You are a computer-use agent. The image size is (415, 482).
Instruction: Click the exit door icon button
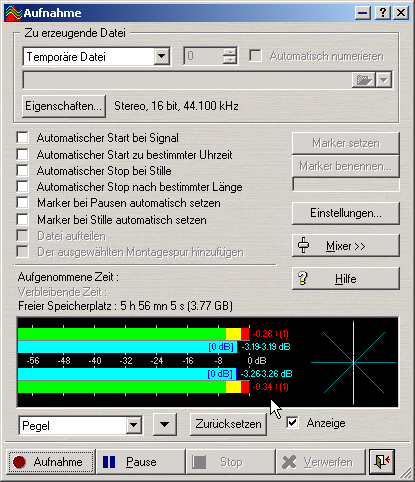(x=382, y=462)
